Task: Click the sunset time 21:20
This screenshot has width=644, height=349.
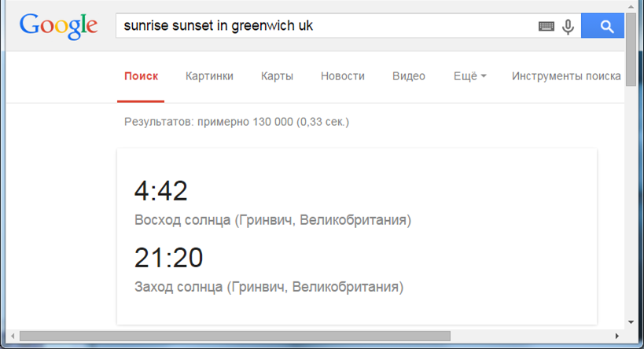Action: 168,258
